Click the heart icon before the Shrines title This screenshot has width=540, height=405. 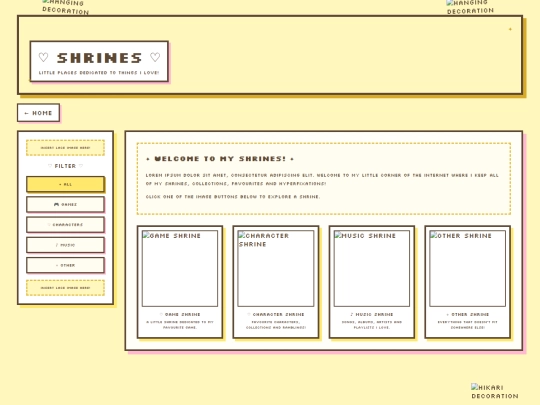tap(43, 57)
